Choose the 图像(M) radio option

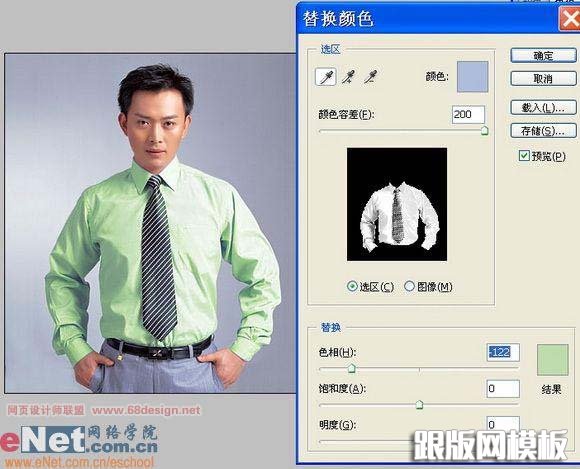point(409,286)
